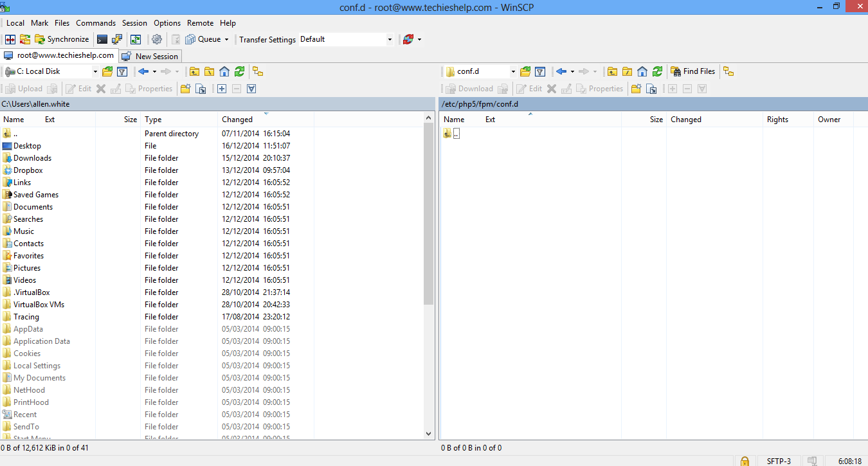The image size is (868, 466).
Task: Click Keep Remote Directory up to Date icon
Action: click(x=136, y=39)
